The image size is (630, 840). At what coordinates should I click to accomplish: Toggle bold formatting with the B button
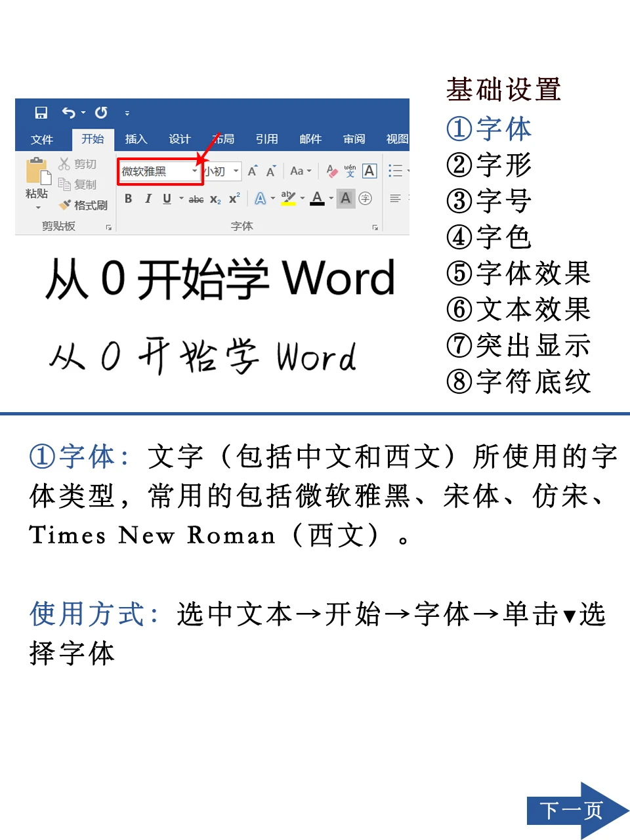click(127, 199)
